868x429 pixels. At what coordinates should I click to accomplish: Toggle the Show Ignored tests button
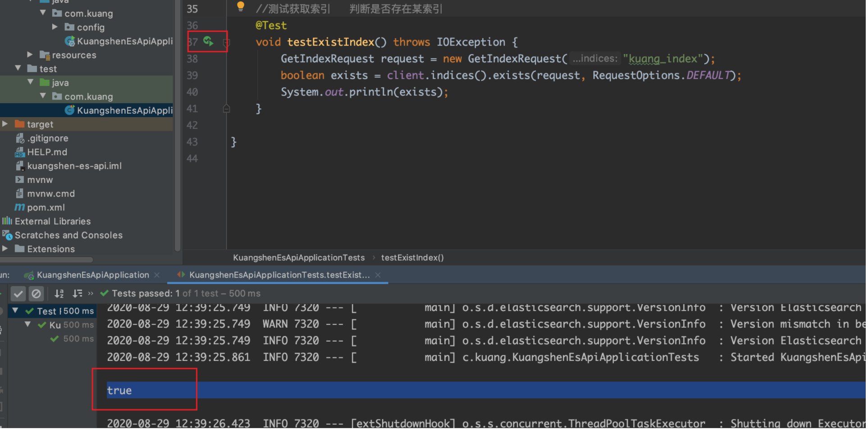[36, 294]
